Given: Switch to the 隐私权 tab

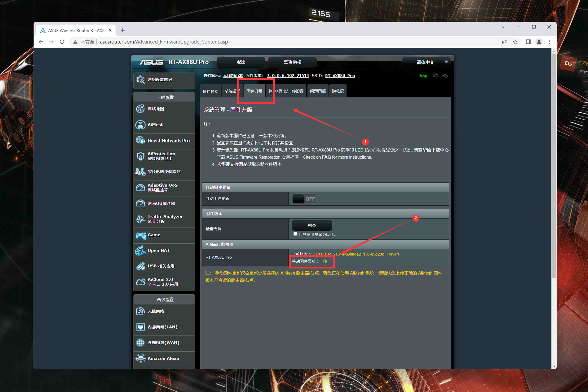Looking at the screenshot, I should 338,91.
